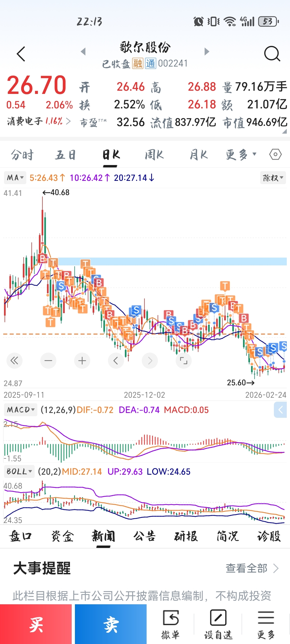Open 消费电子 sector link
The width and height of the screenshot is (290, 644).
(39, 121)
